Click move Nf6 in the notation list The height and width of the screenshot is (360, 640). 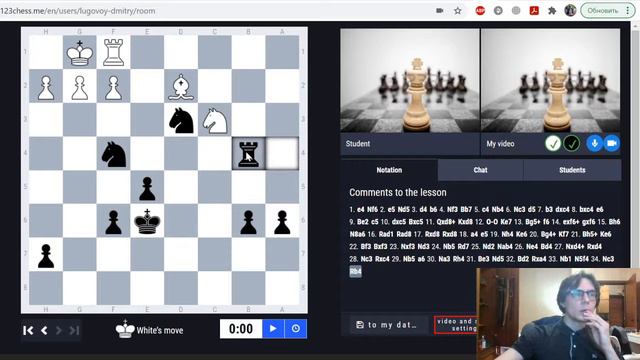point(372,209)
